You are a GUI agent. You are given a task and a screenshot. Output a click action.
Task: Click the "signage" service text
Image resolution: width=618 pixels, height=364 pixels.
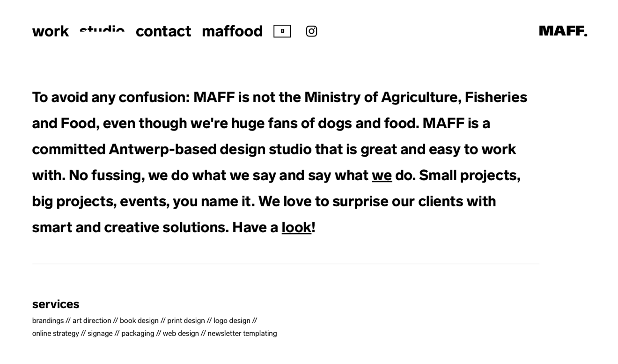(100, 334)
